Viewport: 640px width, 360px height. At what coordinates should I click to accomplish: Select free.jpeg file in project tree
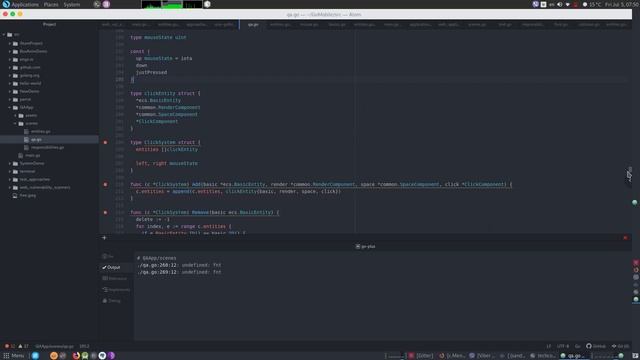[27, 196]
